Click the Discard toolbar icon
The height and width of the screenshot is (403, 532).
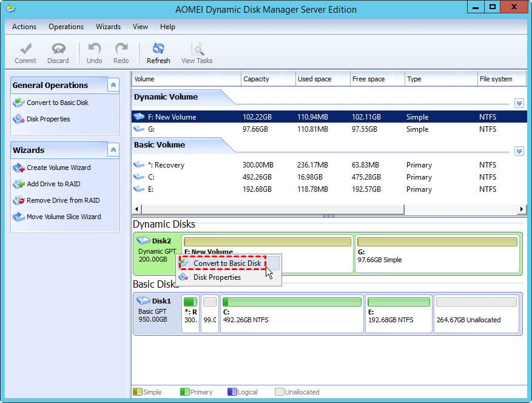point(58,53)
